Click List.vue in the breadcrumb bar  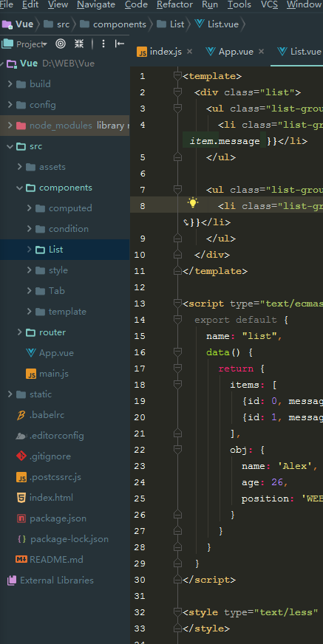coord(217,24)
